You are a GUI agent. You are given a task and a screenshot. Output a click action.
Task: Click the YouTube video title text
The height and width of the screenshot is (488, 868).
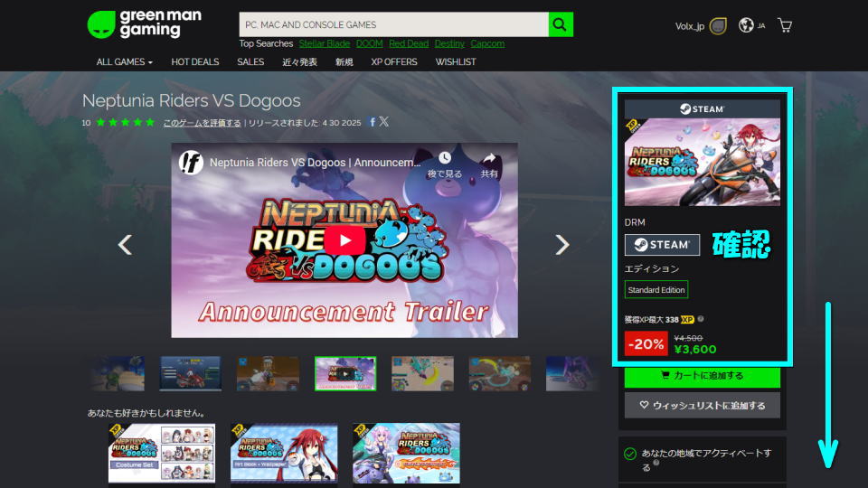coord(315,163)
